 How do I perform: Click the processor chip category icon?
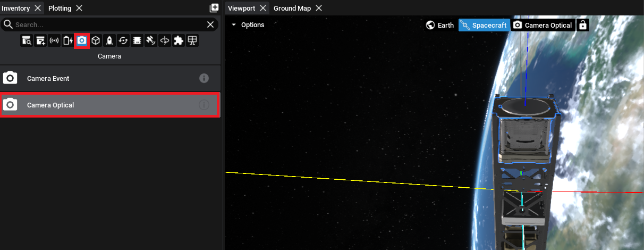pos(137,40)
